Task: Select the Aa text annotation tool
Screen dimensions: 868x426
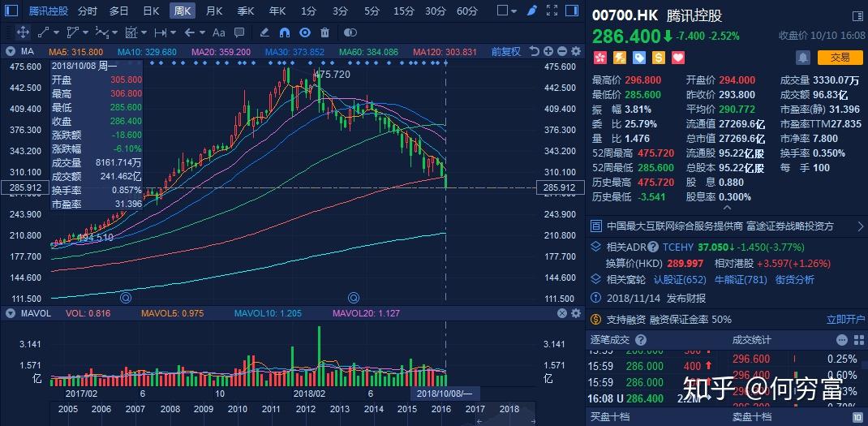Action: [219, 32]
